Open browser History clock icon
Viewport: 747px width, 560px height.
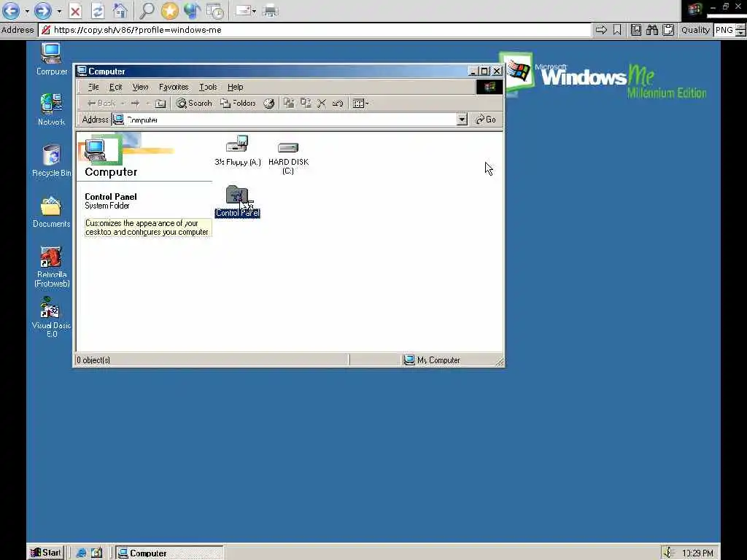[x=215, y=10]
